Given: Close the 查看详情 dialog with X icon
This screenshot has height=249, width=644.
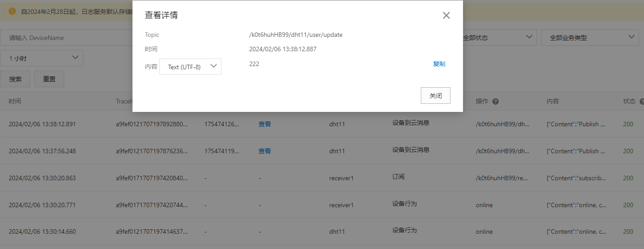Looking at the screenshot, I should [446, 15].
